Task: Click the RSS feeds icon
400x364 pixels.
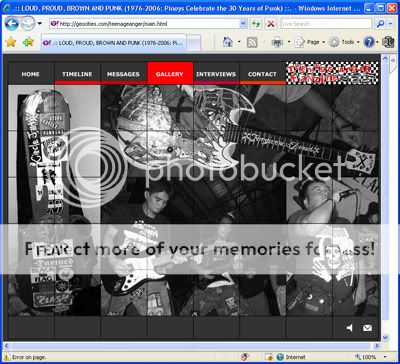Action: (x=252, y=42)
